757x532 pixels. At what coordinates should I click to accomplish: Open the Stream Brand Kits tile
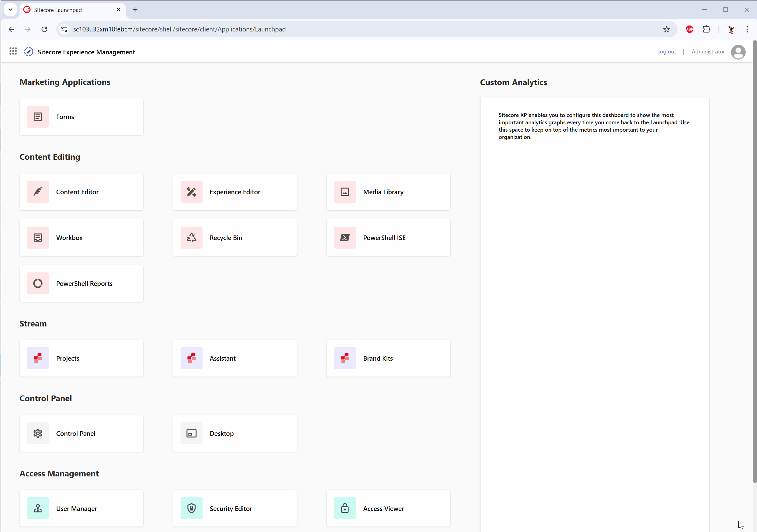tap(388, 358)
